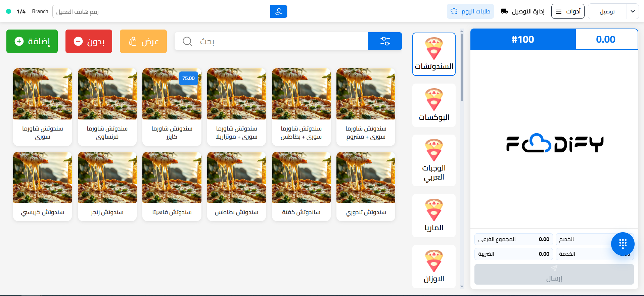The image size is (644, 296).
Task: Click the category list scrollbar
Action: click(462, 67)
